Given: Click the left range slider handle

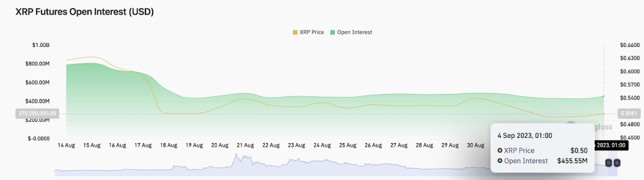Looking at the screenshot, I should (x=609, y=163).
